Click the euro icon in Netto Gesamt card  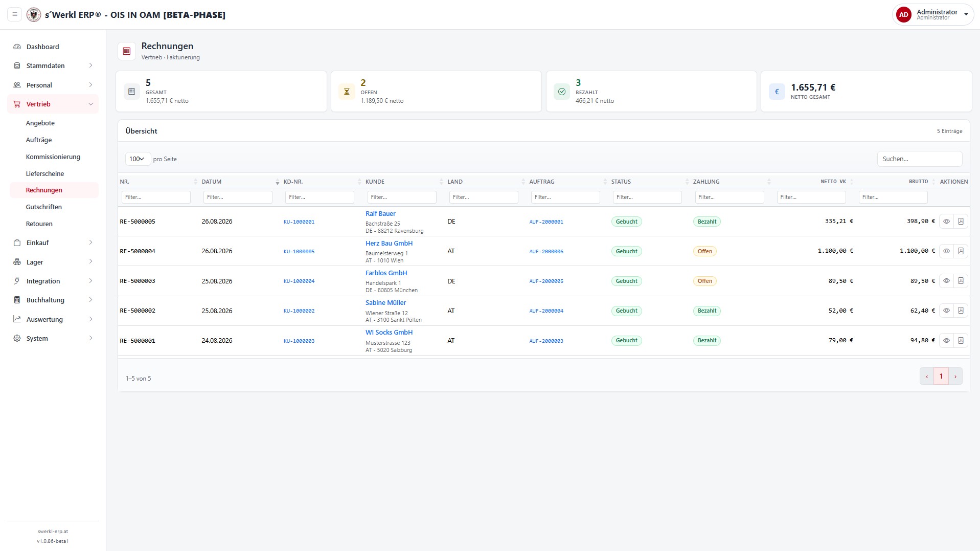pos(777,92)
